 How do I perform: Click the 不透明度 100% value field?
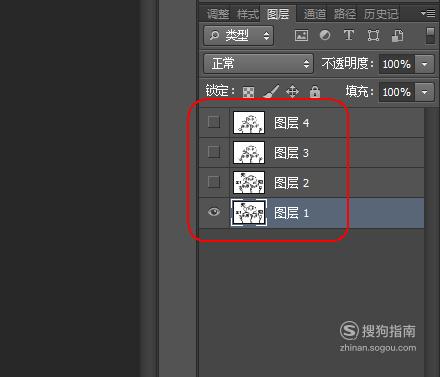pos(397,64)
